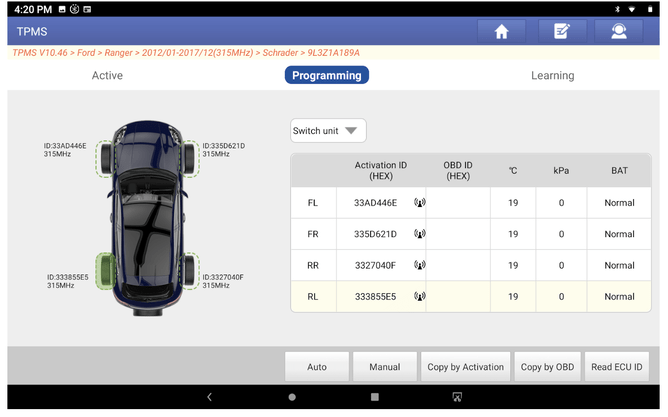This screenshot has height=417, width=668.
Task: Tap Android recent apps square button
Action: pyautogui.click(x=374, y=397)
